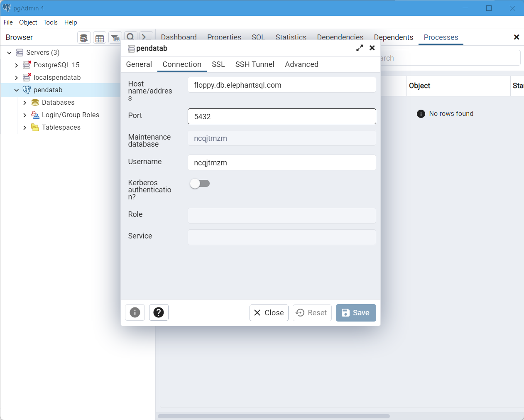
Task: Click the info icon in the dialog footer
Action: point(135,312)
